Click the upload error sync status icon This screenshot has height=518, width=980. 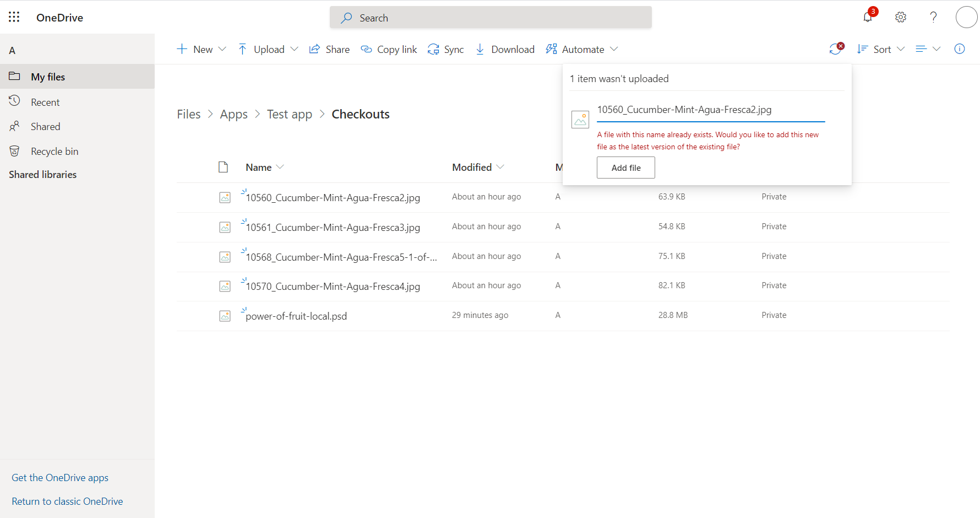tap(836, 49)
